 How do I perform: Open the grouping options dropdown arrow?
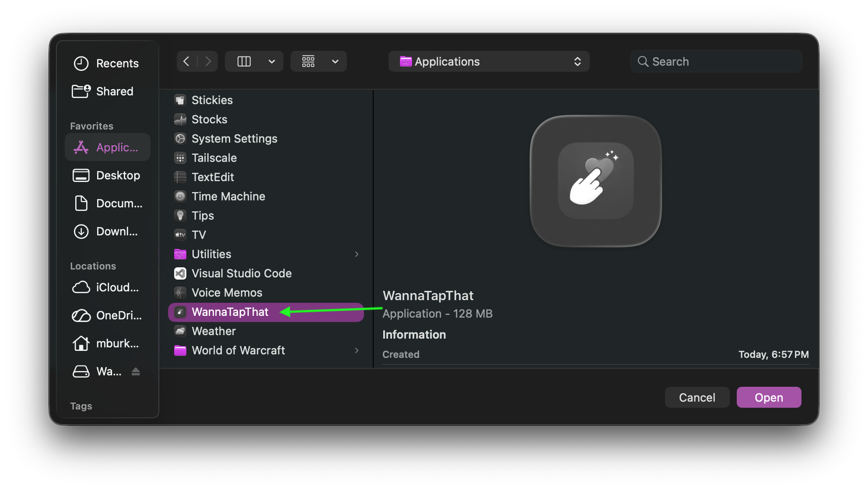point(335,62)
